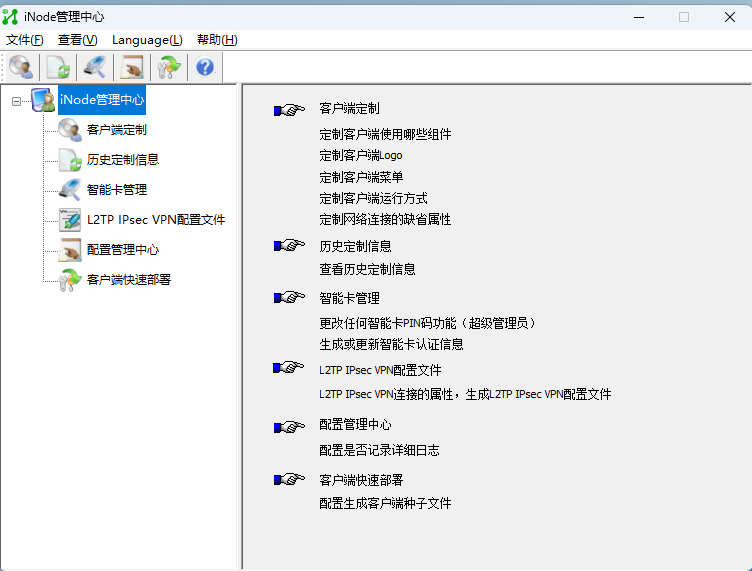Open history customization toolbar icon
This screenshot has width=752, height=571.
(58, 67)
